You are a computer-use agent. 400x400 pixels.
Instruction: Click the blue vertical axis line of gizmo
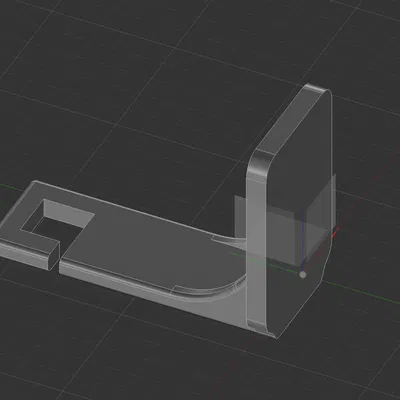pos(303,240)
